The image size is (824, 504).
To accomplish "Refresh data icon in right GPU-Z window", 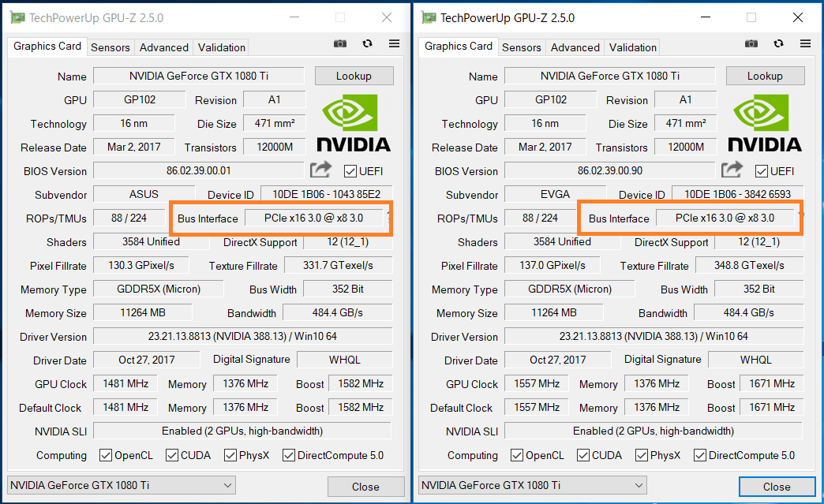I will coord(778,43).
